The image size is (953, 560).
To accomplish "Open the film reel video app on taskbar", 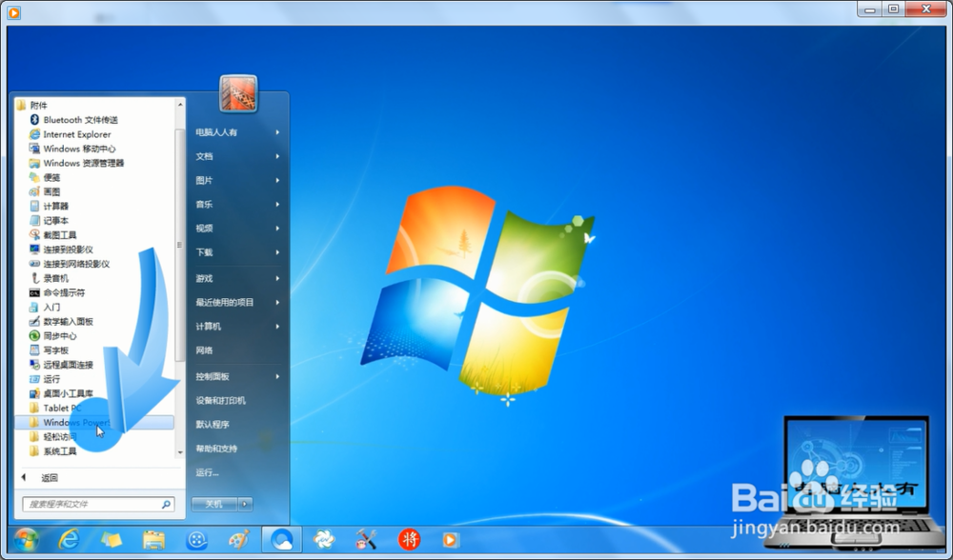I will coord(197,539).
